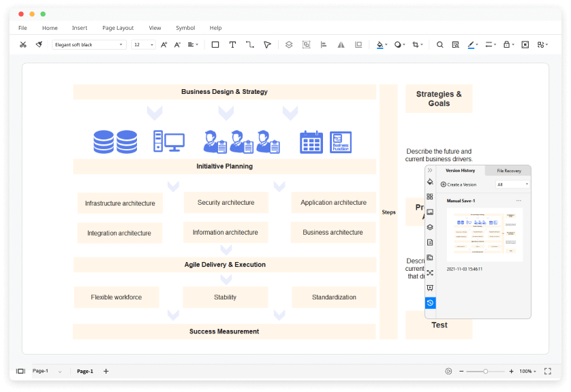Viewport: 571px width, 392px height.
Task: Switch to the File Recovery tab
Action: 508,170
